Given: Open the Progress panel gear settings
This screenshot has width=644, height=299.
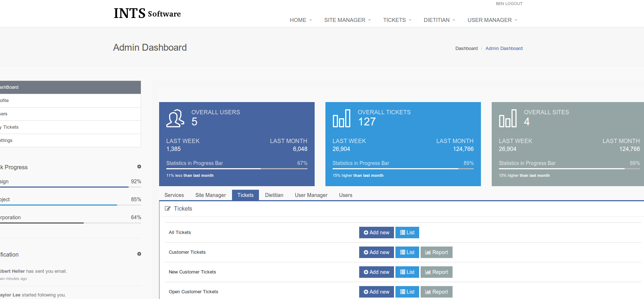Looking at the screenshot, I should pyautogui.click(x=139, y=167).
